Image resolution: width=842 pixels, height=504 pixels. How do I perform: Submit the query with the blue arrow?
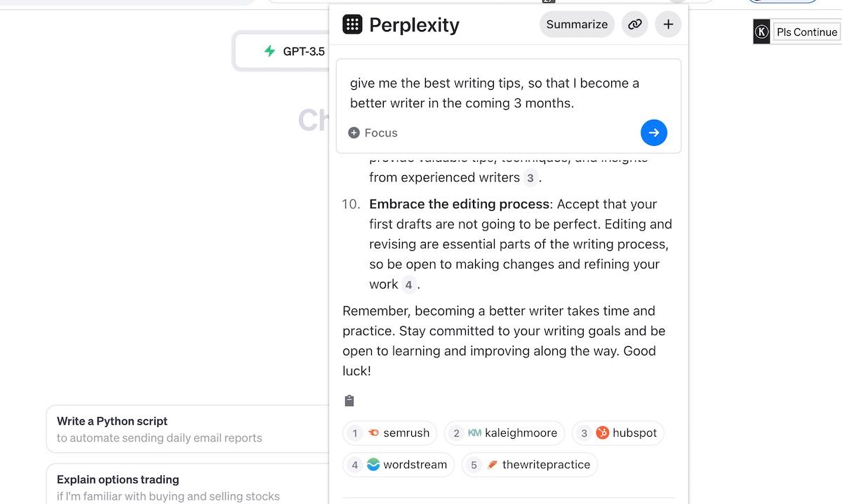[x=653, y=132]
